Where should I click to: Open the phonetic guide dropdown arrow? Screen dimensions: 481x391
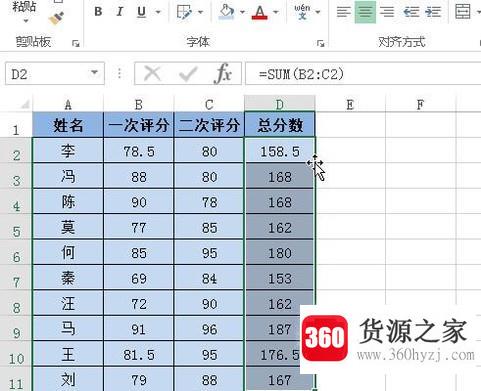coord(318,12)
